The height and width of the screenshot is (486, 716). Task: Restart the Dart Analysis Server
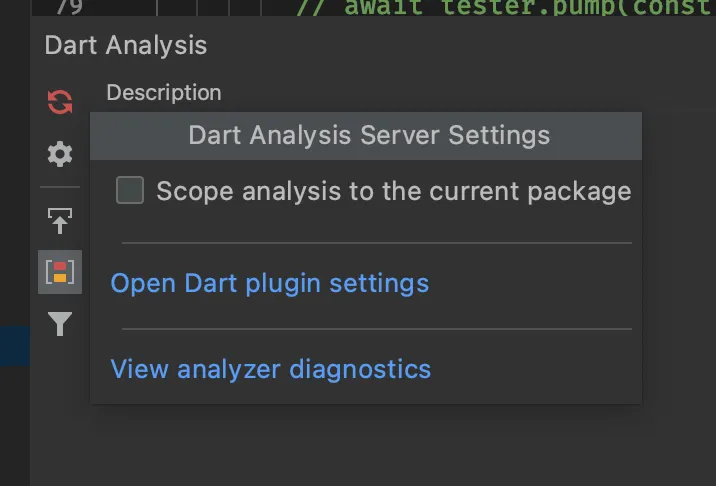tap(60, 102)
